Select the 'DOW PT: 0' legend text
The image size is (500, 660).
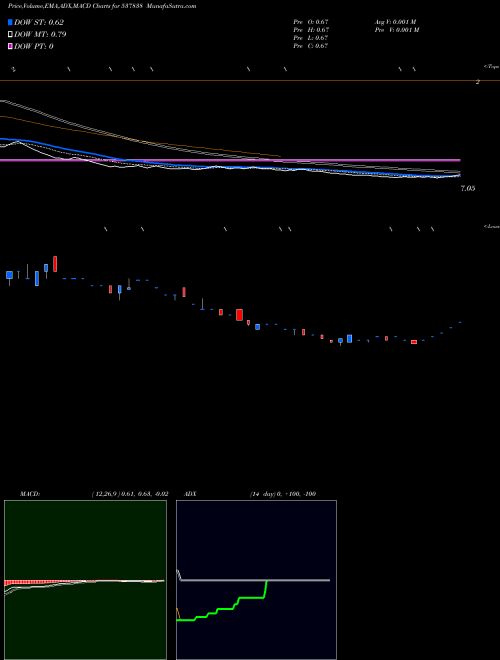(34, 46)
